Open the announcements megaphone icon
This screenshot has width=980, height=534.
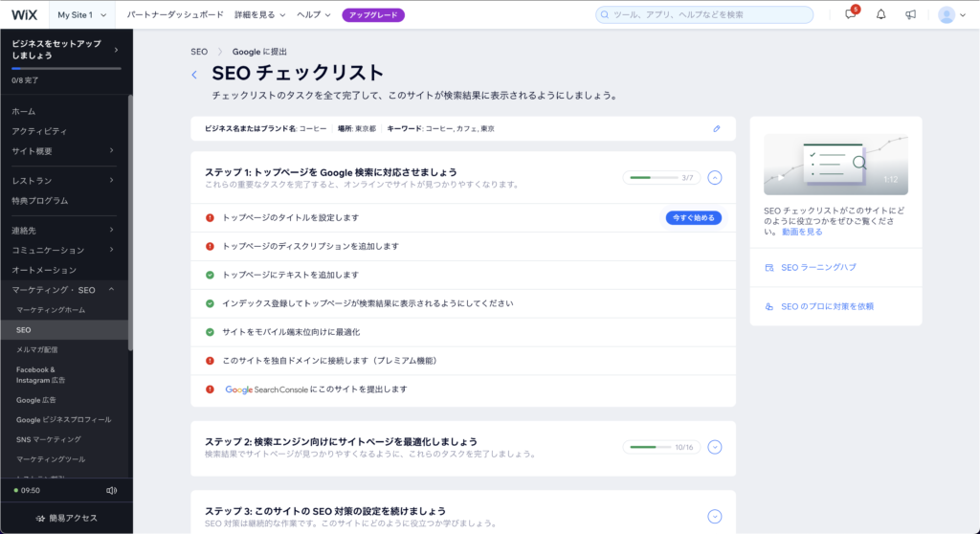(911, 14)
